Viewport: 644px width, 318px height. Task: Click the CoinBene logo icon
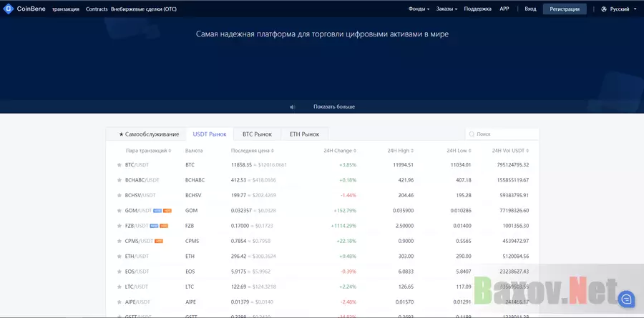coord(8,9)
